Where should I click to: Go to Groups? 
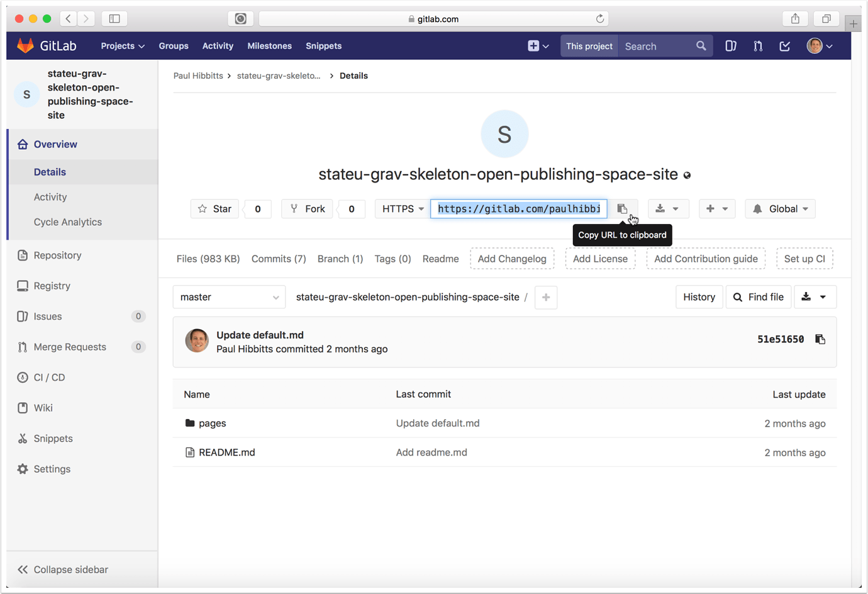[x=174, y=46]
